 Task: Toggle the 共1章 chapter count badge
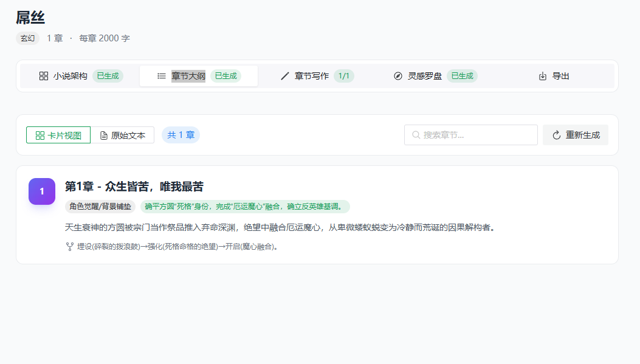pyautogui.click(x=181, y=134)
